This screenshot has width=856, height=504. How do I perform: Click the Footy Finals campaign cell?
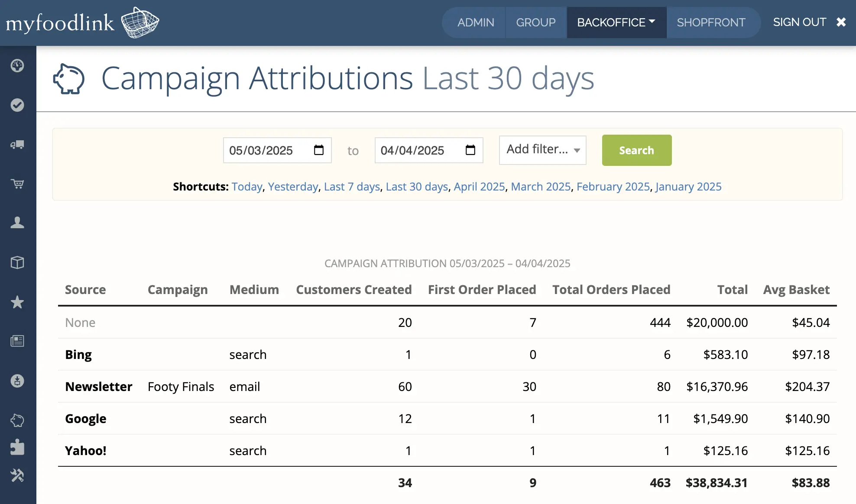(181, 387)
